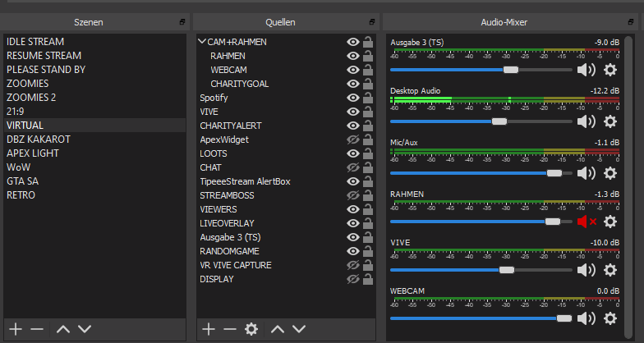
Task: Hide the WEBCAM source with eye icon
Action: pyautogui.click(x=353, y=70)
